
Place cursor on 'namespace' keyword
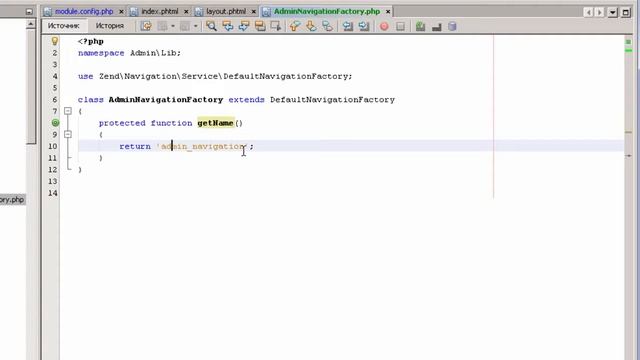[x=101, y=53]
